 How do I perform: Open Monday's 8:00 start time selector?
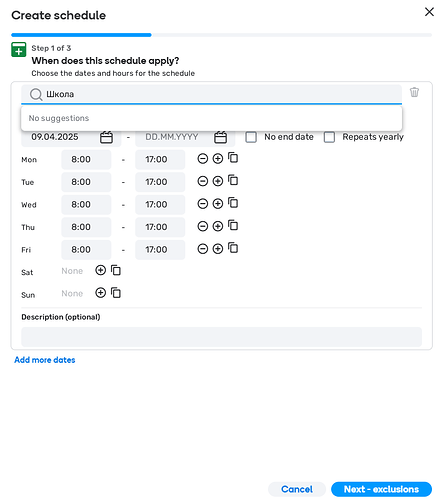pos(86,159)
